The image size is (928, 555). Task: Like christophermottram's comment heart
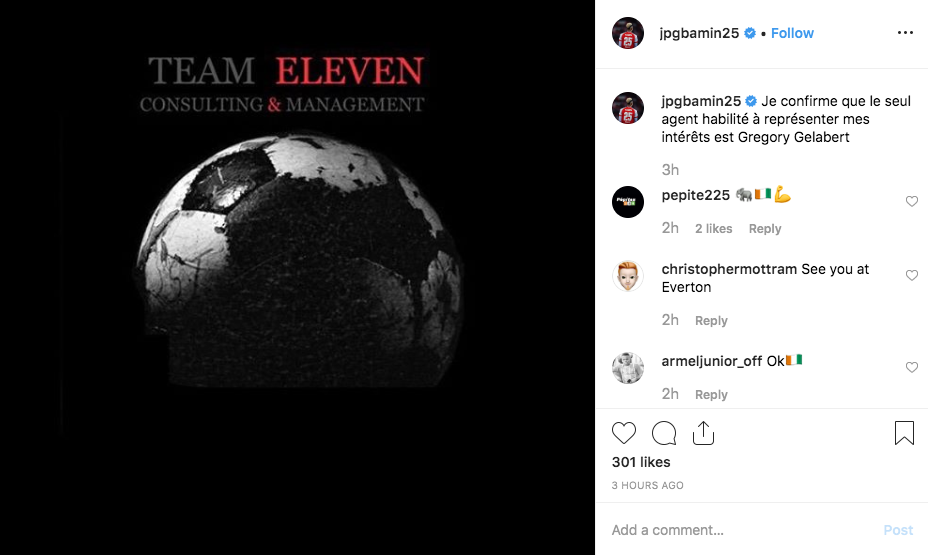click(912, 275)
